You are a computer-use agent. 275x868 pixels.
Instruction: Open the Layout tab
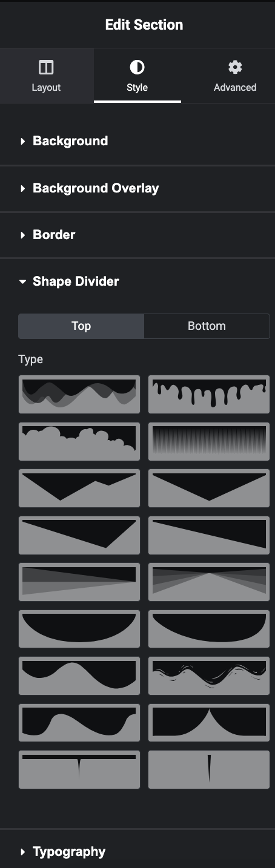click(x=46, y=76)
